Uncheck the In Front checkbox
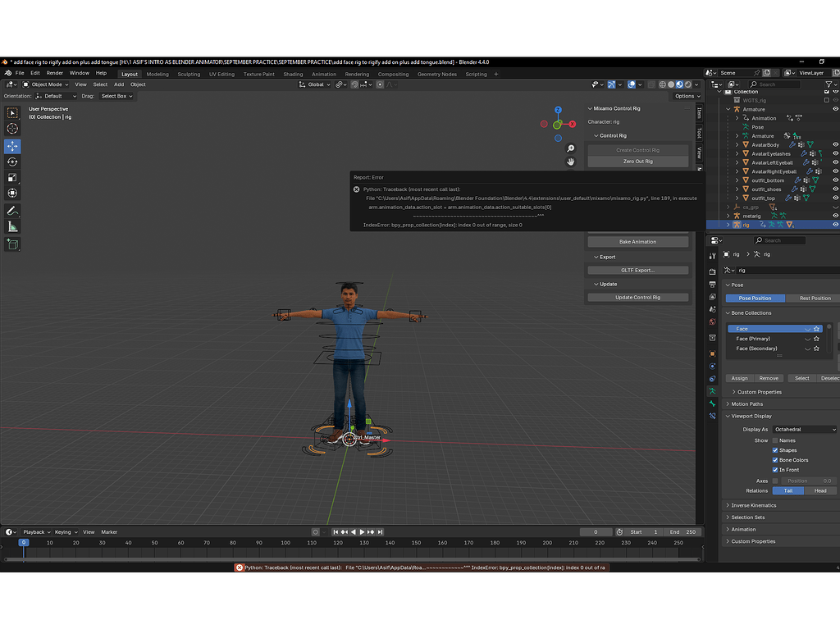Image resolution: width=840 pixels, height=629 pixels. [x=775, y=469]
